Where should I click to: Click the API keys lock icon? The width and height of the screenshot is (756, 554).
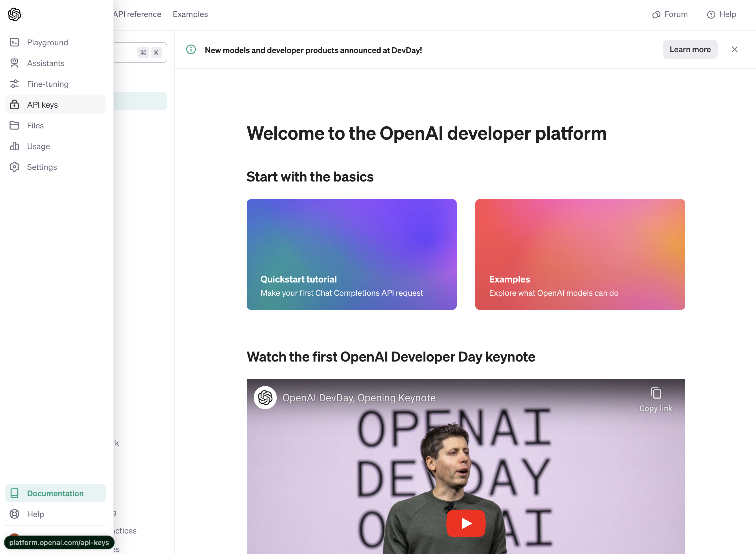(x=14, y=105)
